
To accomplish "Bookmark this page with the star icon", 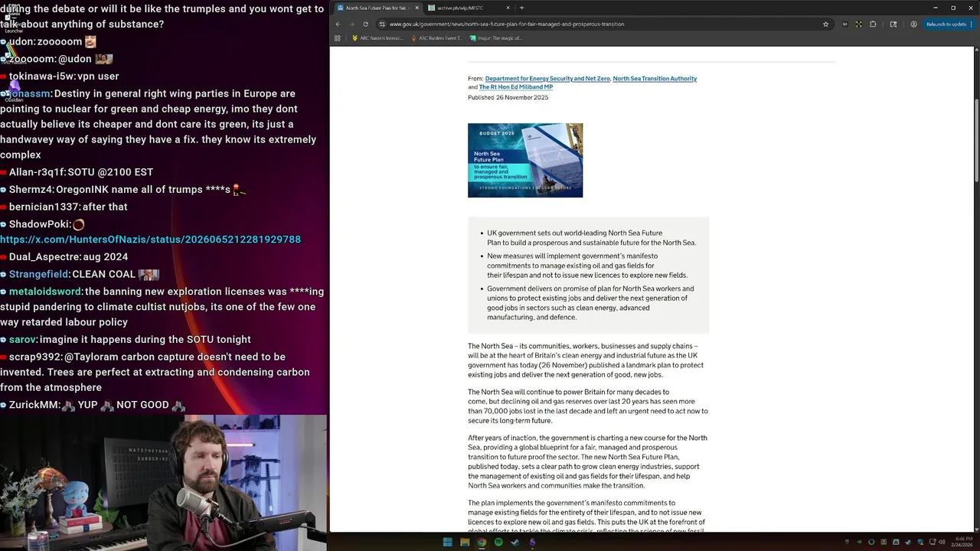I will tap(825, 24).
